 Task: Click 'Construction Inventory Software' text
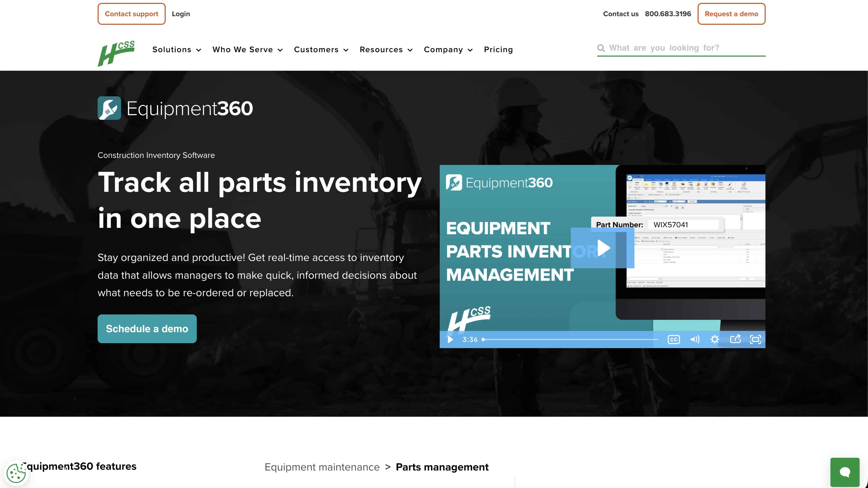(x=156, y=155)
